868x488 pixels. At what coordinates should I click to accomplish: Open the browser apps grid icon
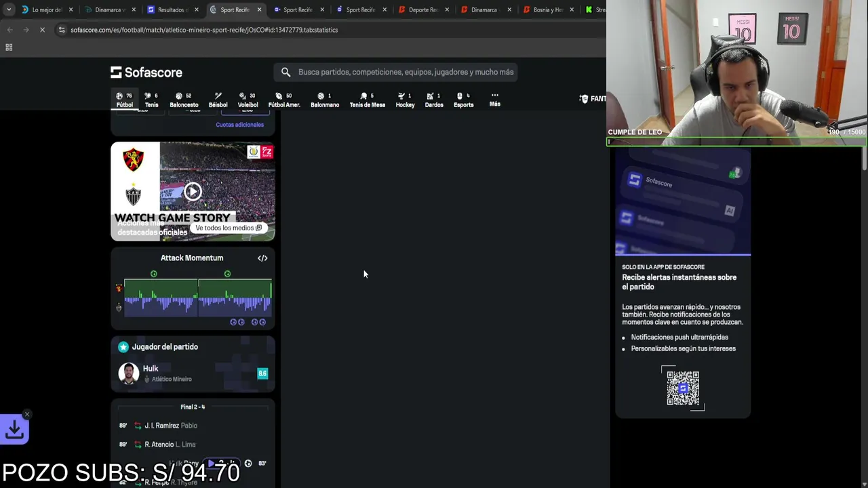(9, 47)
